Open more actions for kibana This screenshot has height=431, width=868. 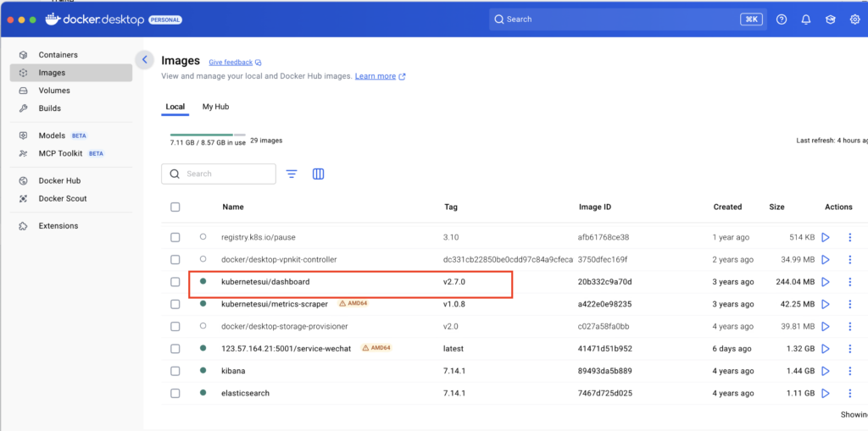pos(849,371)
